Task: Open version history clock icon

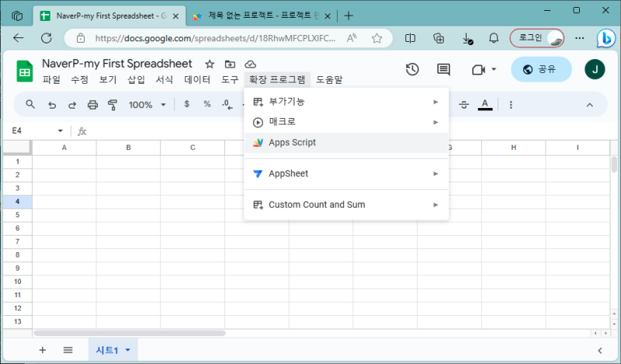Action: click(x=412, y=69)
